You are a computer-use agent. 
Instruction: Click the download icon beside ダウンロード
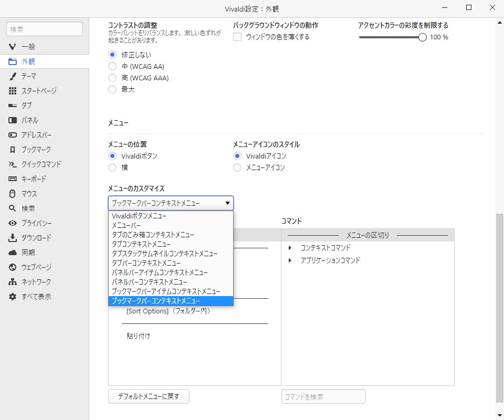[x=12, y=238]
